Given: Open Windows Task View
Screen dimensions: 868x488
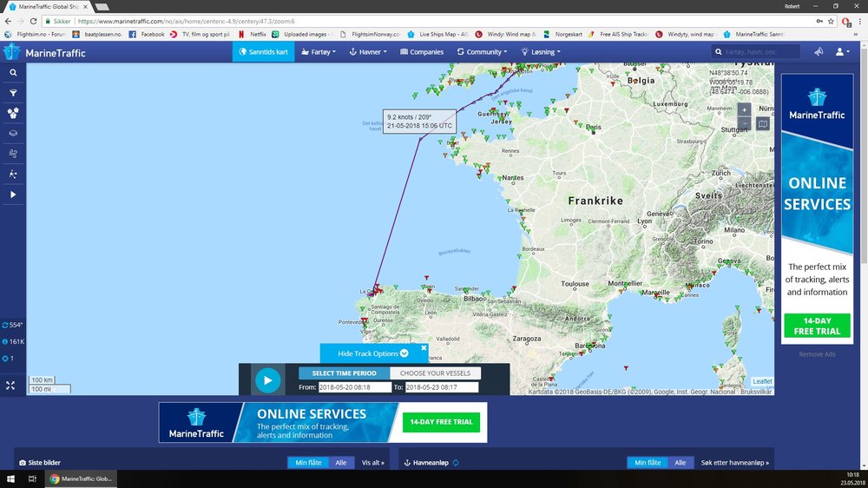Looking at the screenshot, I should pos(32,478).
